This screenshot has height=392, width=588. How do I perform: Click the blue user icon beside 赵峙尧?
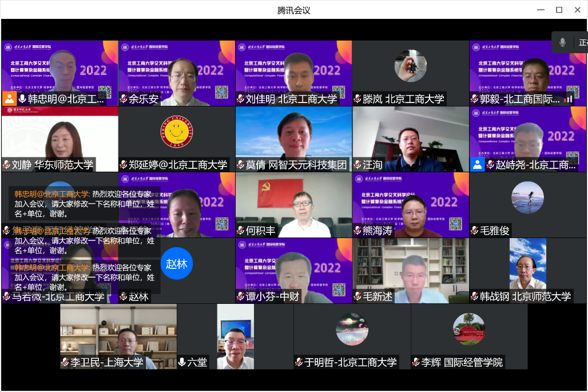pos(478,165)
